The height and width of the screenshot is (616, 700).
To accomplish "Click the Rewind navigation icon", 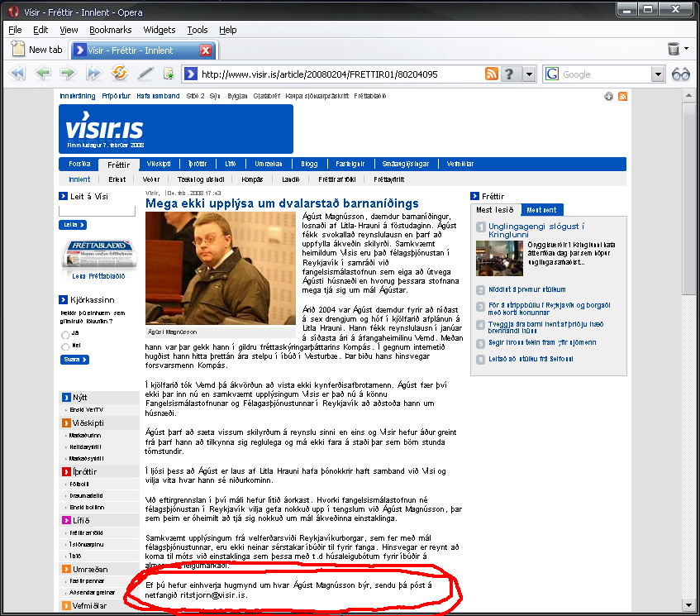I will [17, 74].
